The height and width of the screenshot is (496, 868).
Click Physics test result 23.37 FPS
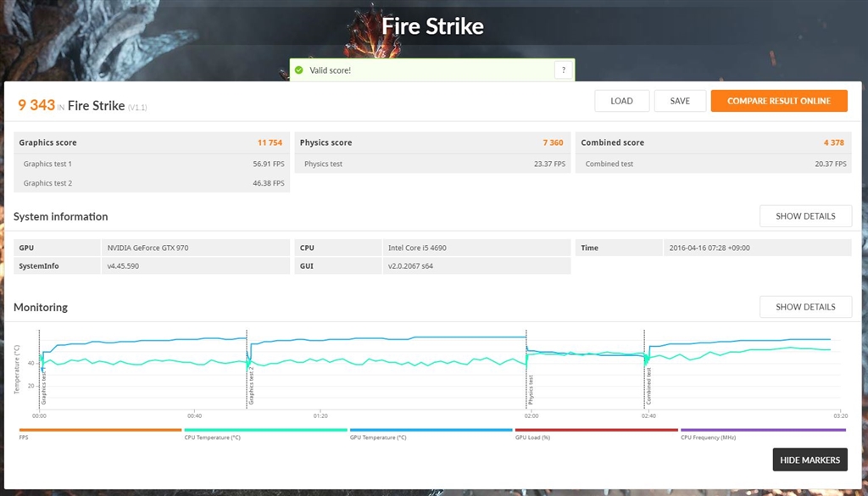[549, 164]
